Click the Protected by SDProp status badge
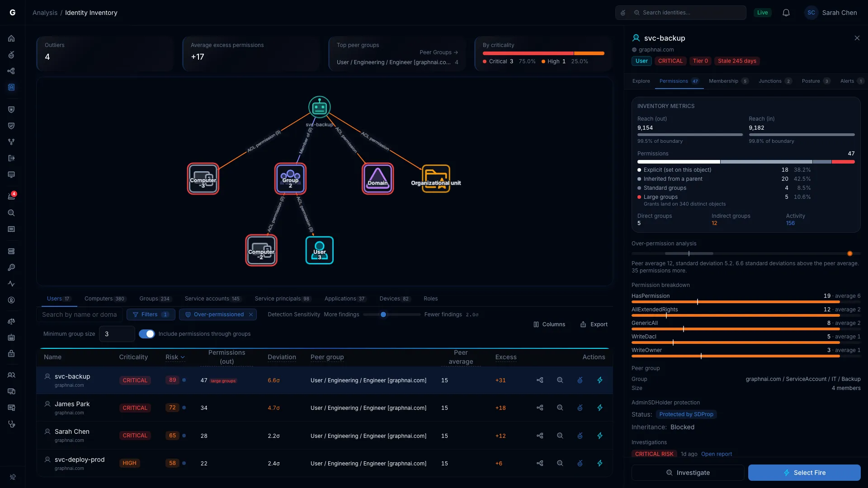Image resolution: width=868 pixels, height=488 pixels. (686, 414)
